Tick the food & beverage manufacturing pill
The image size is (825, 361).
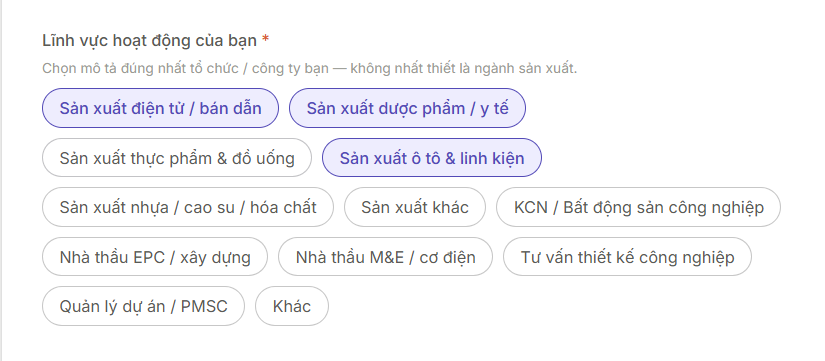point(177,157)
